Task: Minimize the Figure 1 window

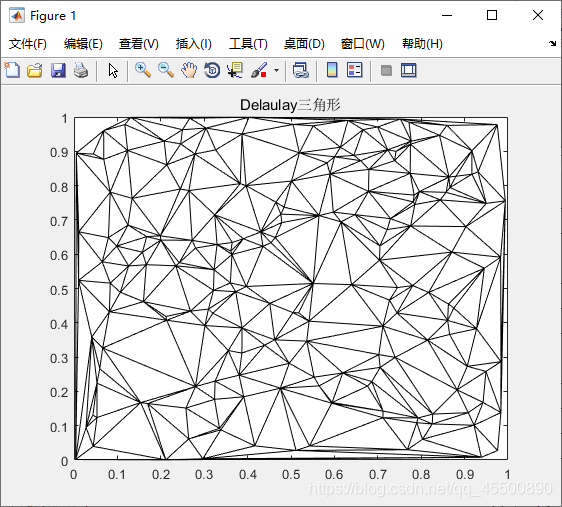Action: (447, 15)
